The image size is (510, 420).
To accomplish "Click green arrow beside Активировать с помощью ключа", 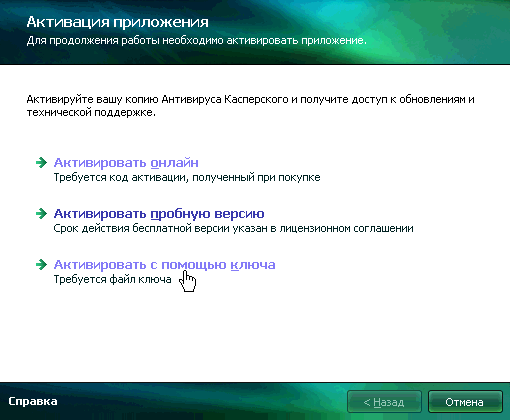I will (x=41, y=265).
